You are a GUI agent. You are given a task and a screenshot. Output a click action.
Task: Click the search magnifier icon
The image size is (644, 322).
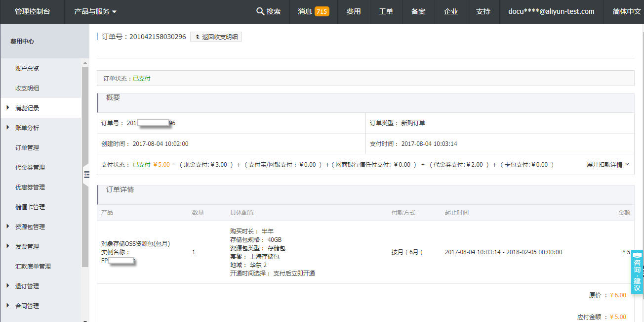coord(260,11)
